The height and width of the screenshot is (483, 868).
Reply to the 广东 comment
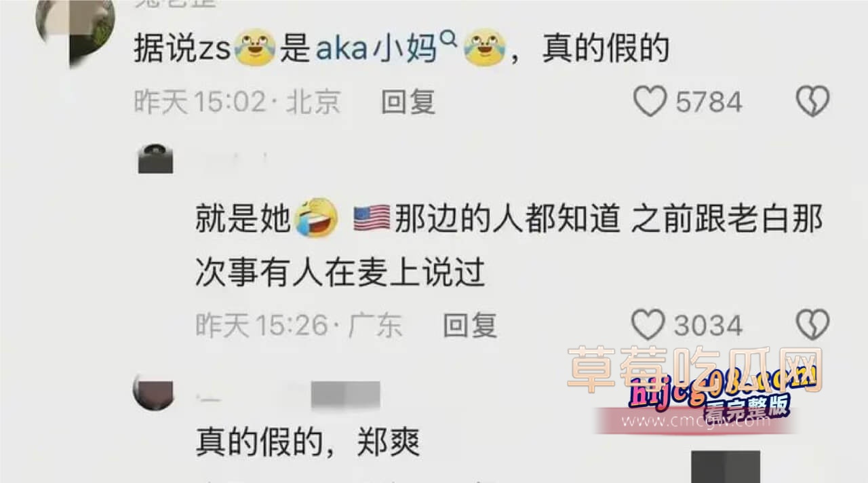pos(470,326)
